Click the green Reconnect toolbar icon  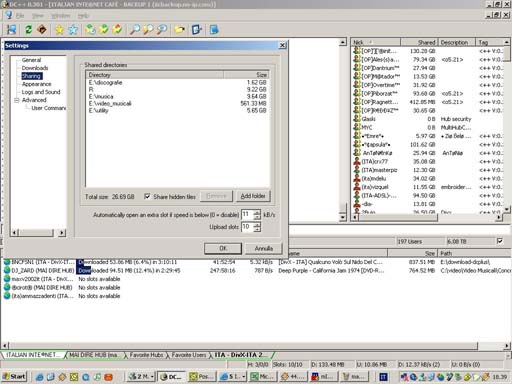29,30
